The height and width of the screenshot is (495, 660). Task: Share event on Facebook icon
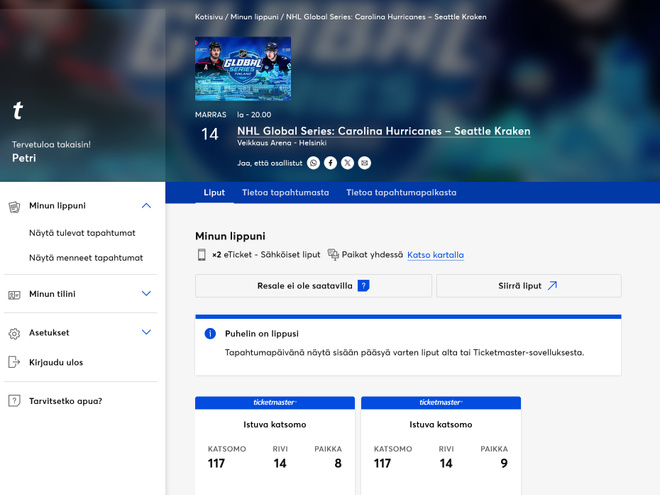pos(330,163)
